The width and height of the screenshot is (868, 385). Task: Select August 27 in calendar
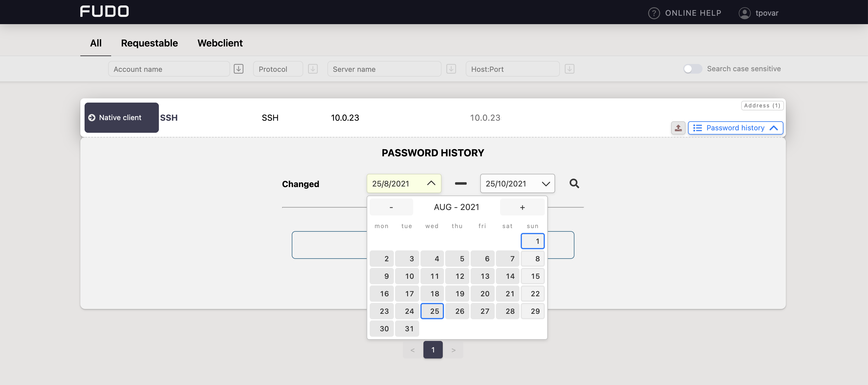(x=483, y=311)
